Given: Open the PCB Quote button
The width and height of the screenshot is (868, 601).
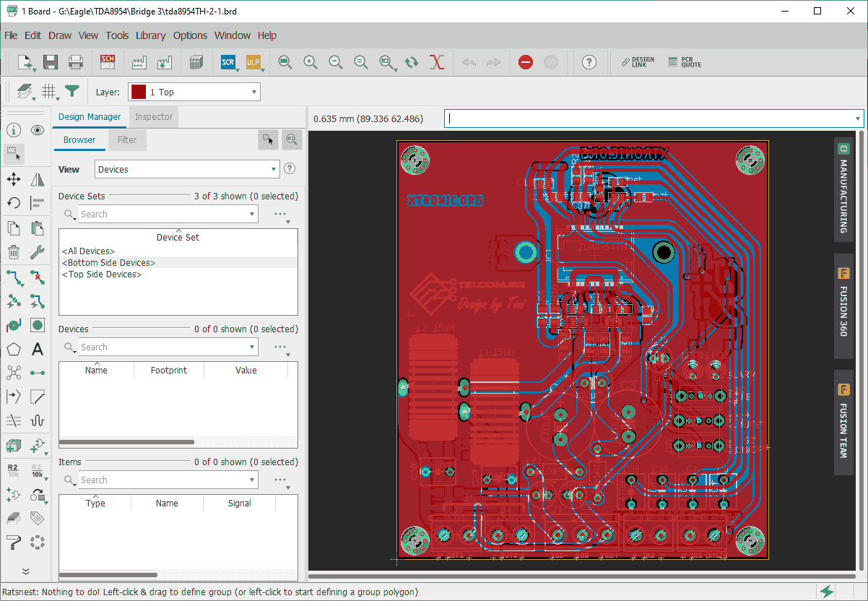Looking at the screenshot, I should click(x=683, y=62).
